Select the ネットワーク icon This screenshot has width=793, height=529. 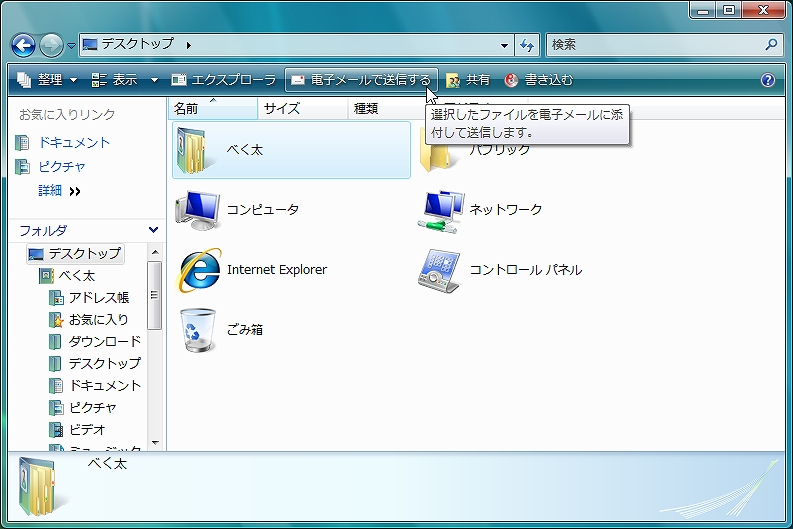[442, 212]
